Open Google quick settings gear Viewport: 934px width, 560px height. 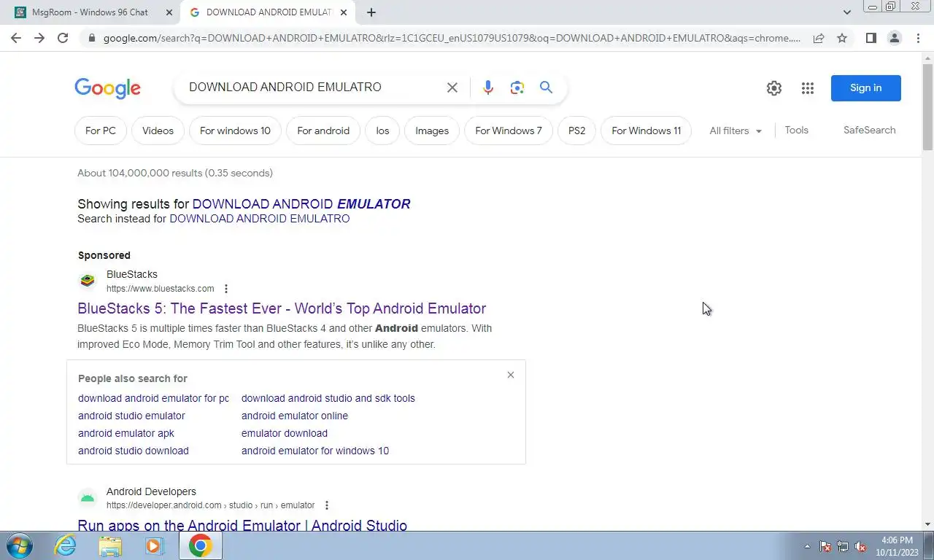pyautogui.click(x=774, y=88)
